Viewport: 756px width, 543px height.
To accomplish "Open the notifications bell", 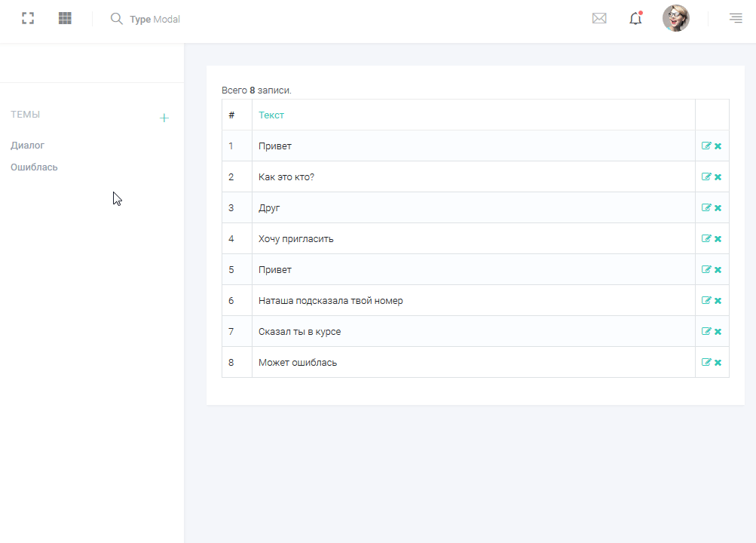I will click(635, 19).
